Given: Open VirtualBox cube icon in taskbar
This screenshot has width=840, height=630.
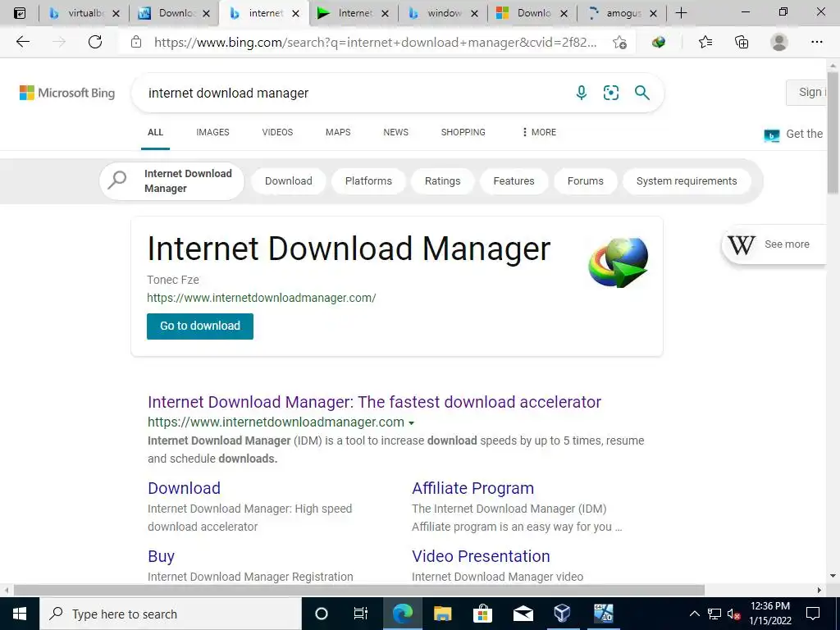Looking at the screenshot, I should point(562,614).
